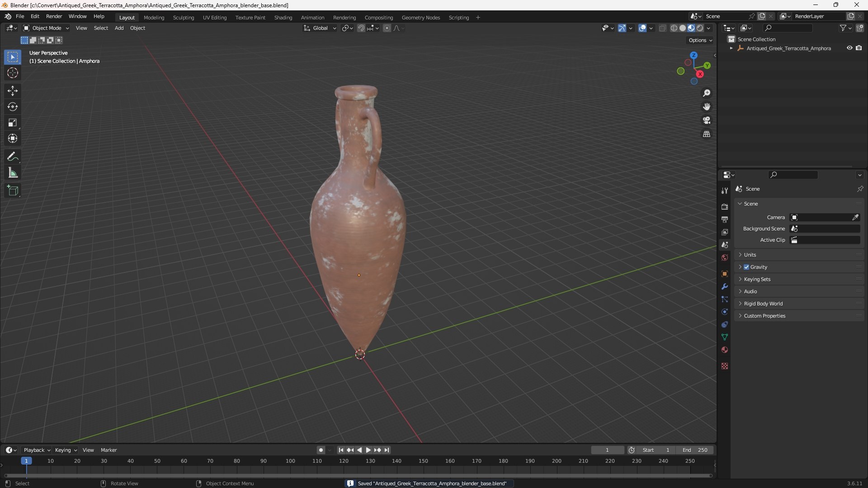Click the pan hand icon in viewport
This screenshot has height=488, width=868.
[x=707, y=107]
